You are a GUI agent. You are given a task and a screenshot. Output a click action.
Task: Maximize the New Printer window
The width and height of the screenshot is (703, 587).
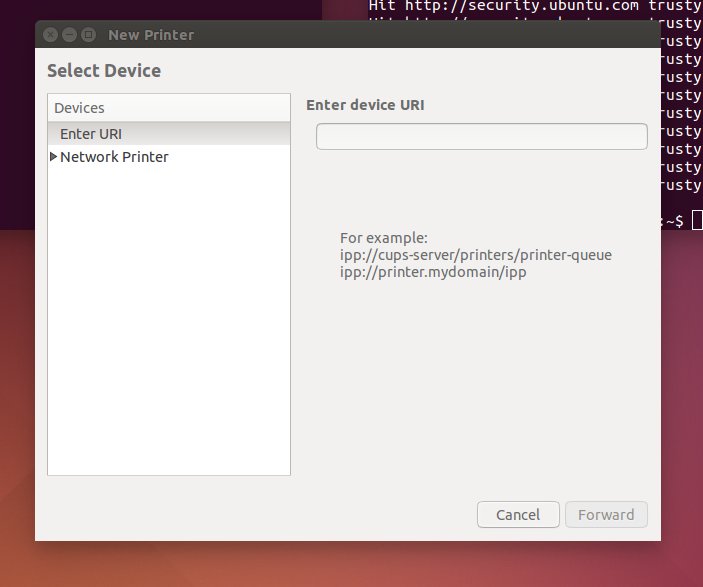click(88, 34)
